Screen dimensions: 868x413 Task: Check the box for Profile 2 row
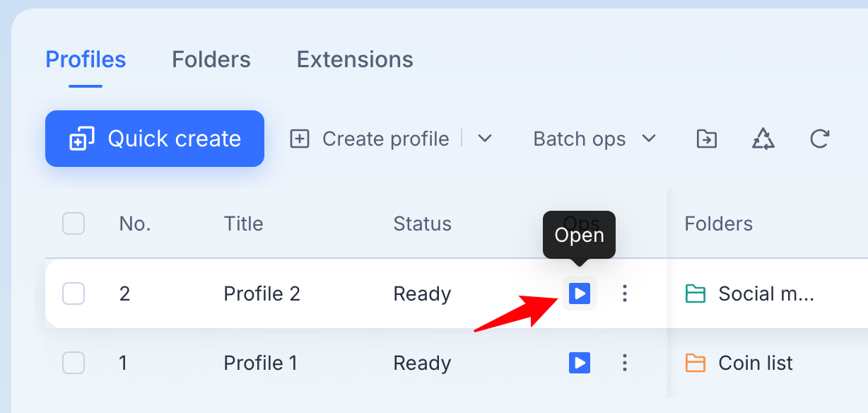point(74,293)
